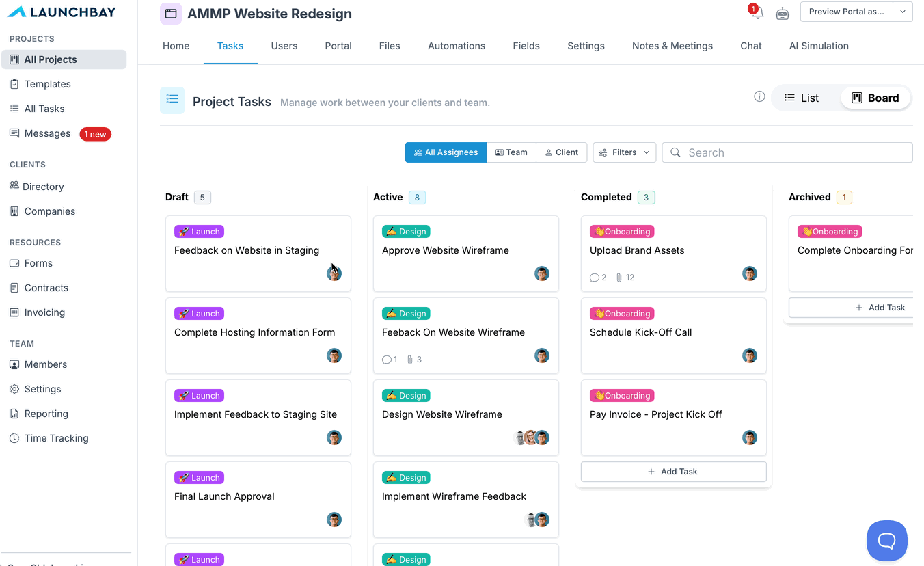
Task: Open the notifications bell icon
Action: [757, 14]
